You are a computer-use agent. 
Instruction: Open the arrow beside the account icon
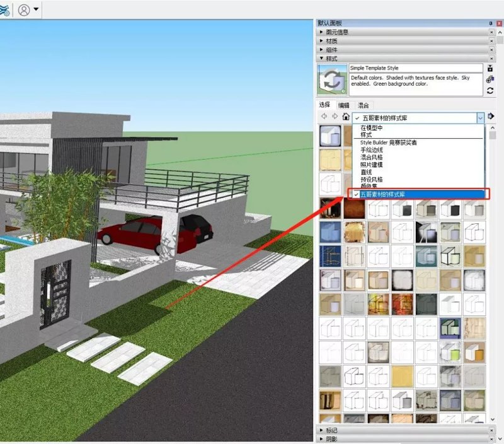pyautogui.click(x=36, y=9)
